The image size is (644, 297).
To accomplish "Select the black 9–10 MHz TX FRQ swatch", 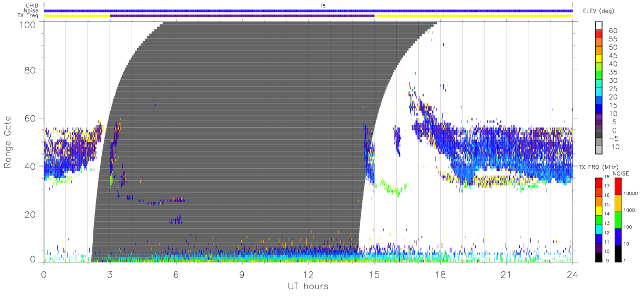I will click(x=599, y=257).
